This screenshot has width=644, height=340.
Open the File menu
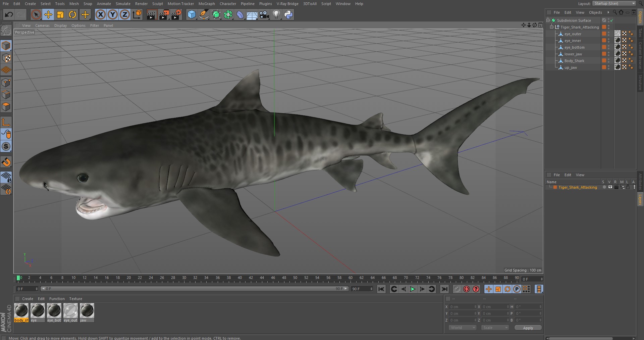[6, 4]
